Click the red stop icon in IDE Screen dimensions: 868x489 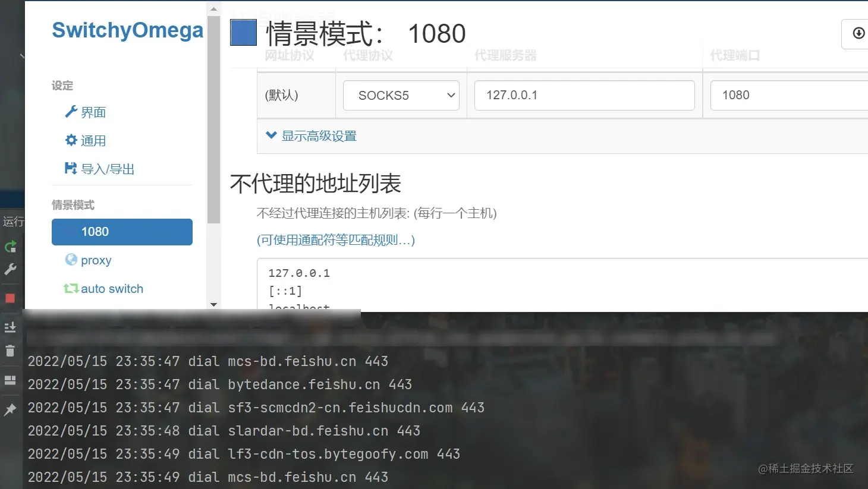pyautogui.click(x=10, y=298)
